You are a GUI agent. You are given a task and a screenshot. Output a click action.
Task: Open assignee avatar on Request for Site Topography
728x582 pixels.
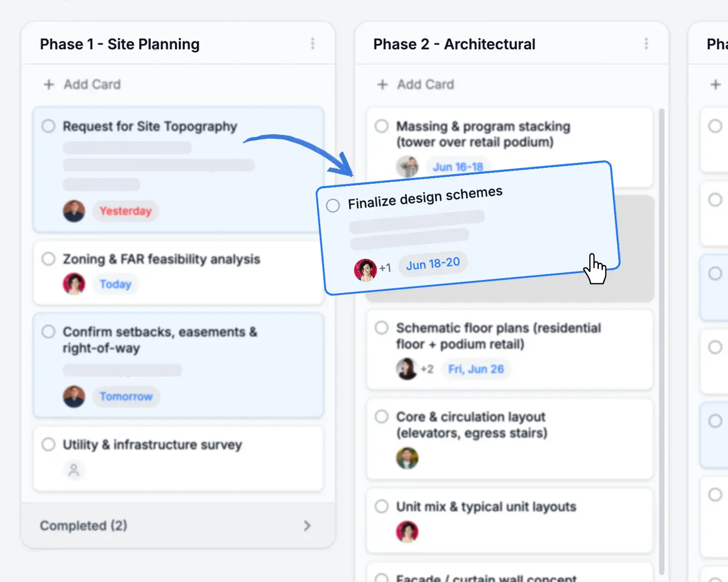(74, 211)
